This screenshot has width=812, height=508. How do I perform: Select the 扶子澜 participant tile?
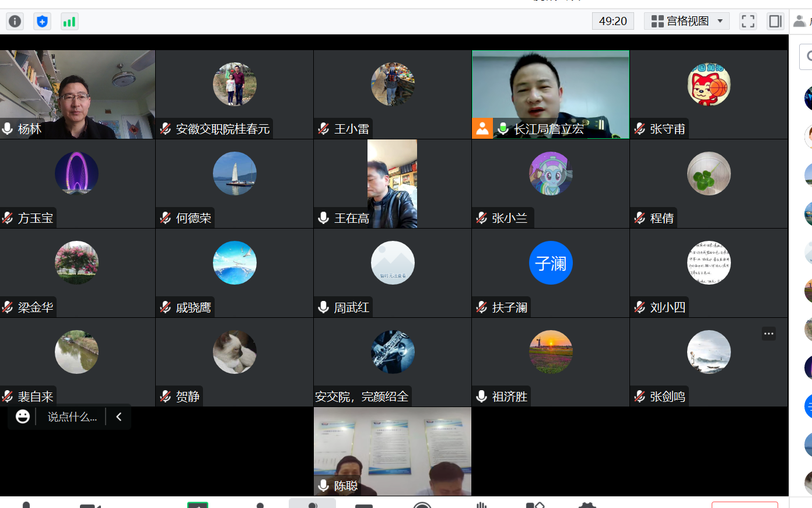tap(550, 272)
